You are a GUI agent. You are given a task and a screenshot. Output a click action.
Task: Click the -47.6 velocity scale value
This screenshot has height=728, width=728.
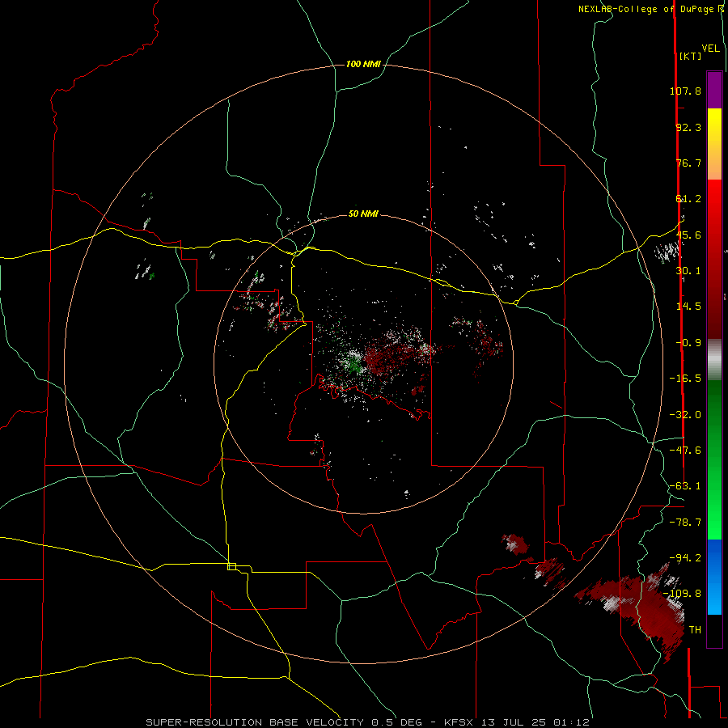point(685,451)
